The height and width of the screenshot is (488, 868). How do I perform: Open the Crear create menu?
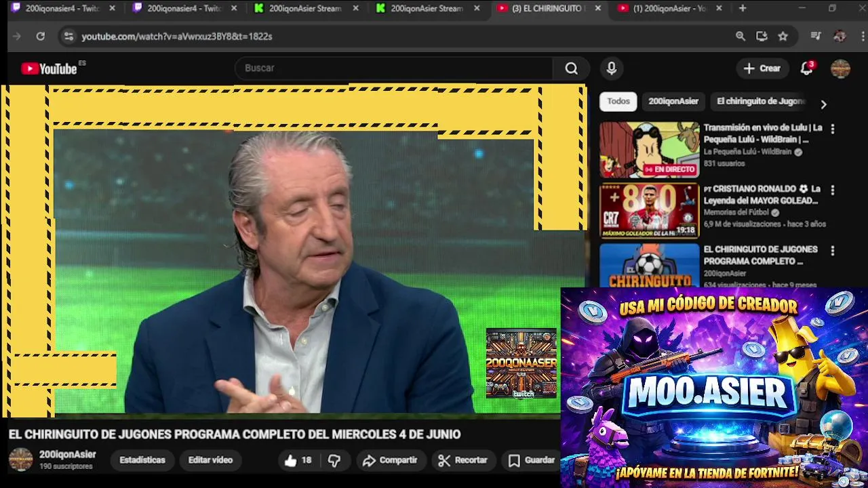point(762,68)
